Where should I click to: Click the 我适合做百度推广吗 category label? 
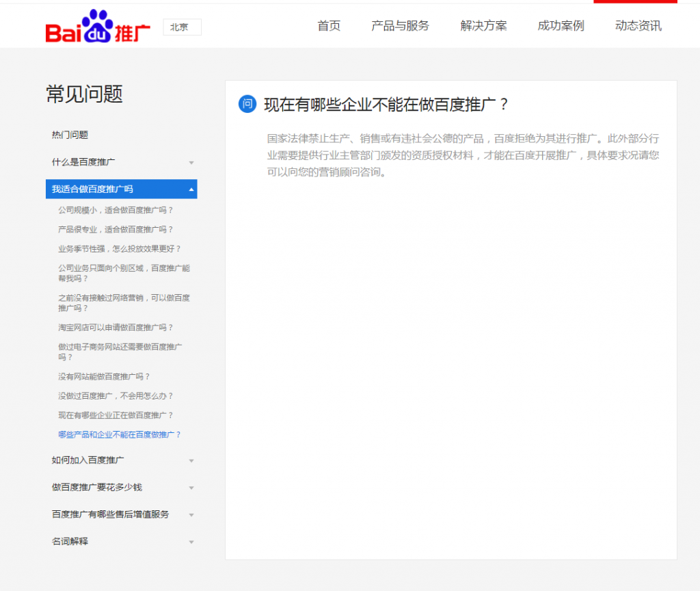point(92,189)
